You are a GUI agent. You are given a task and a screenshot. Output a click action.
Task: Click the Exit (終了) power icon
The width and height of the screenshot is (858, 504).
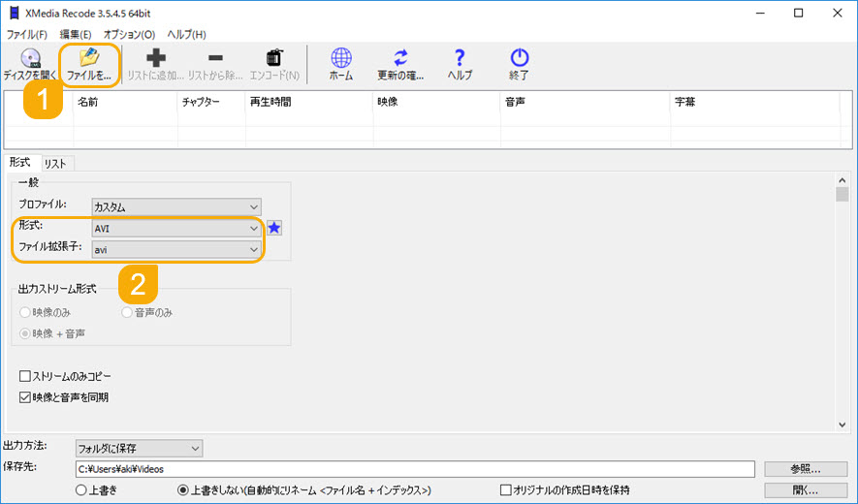pos(520,57)
